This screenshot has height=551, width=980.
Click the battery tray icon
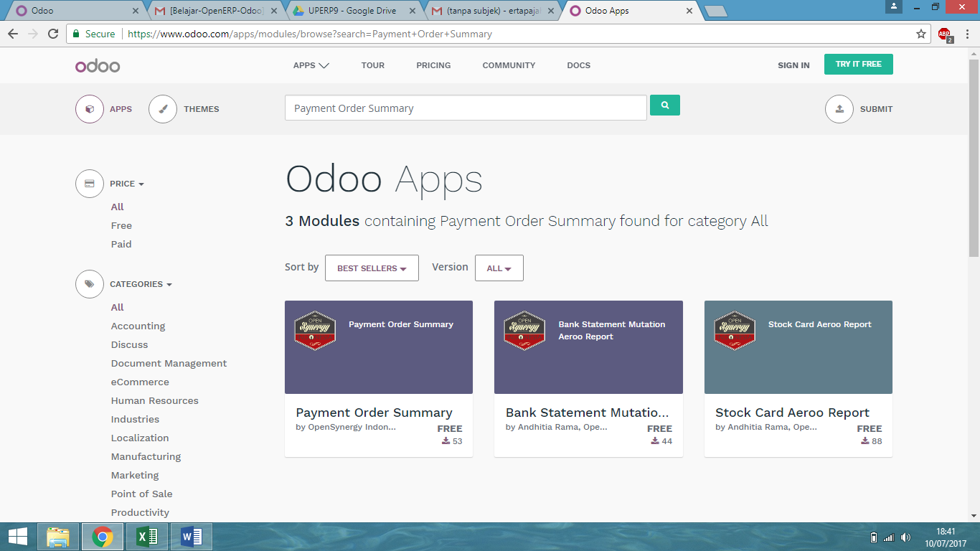(873, 537)
